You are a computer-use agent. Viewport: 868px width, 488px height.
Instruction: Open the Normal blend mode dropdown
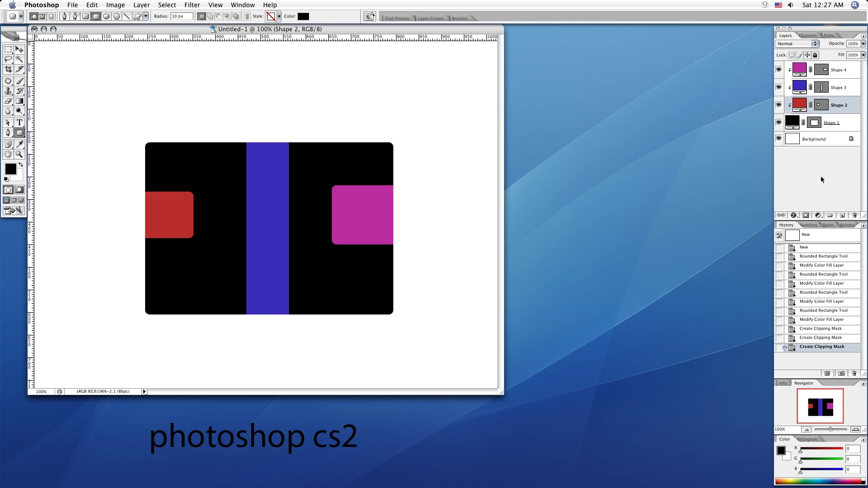click(797, 44)
